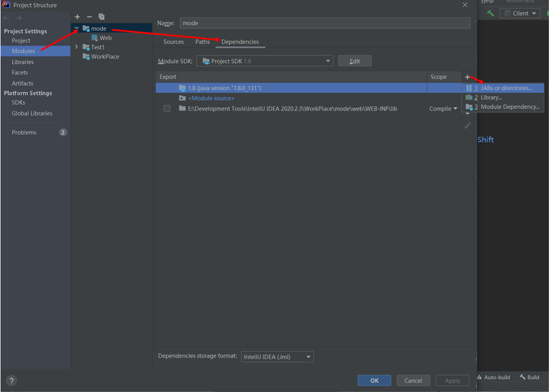The height and width of the screenshot is (392, 550).
Task: Remove selected module with the minus icon
Action: pos(89,17)
